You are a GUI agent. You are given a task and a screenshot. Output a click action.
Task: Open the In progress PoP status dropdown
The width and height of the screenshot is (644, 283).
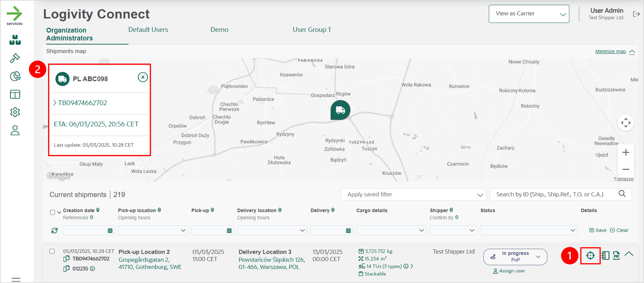515,257
